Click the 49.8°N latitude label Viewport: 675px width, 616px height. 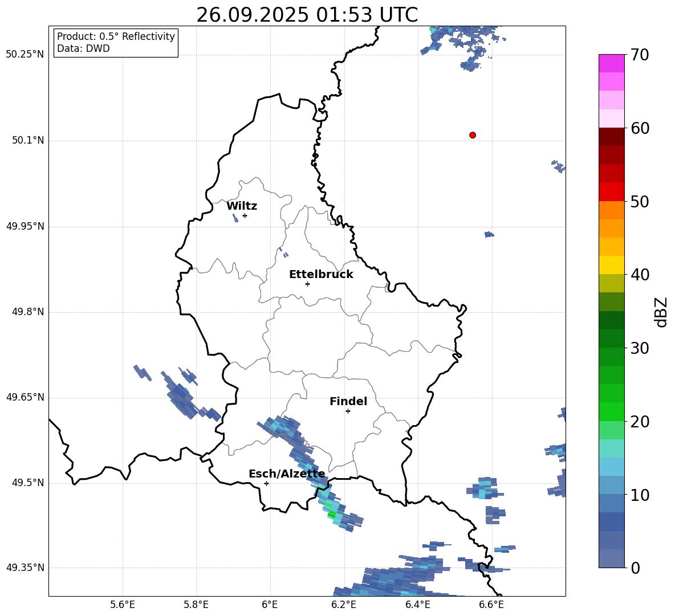click(x=28, y=312)
